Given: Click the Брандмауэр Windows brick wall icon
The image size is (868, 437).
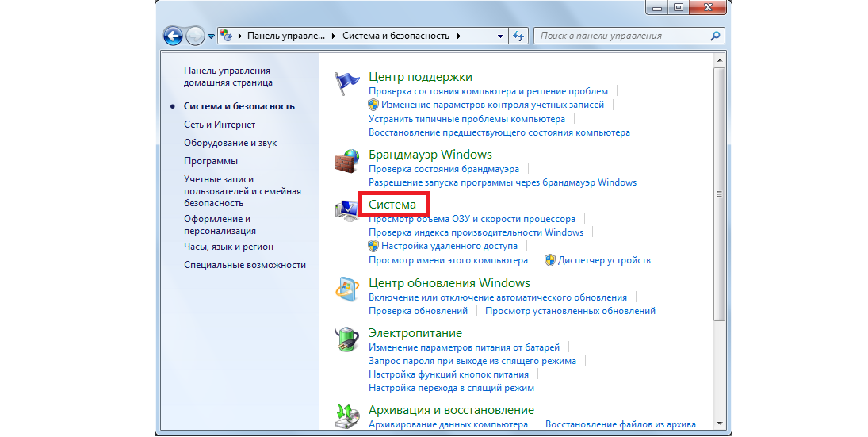Looking at the screenshot, I should coord(346,161).
